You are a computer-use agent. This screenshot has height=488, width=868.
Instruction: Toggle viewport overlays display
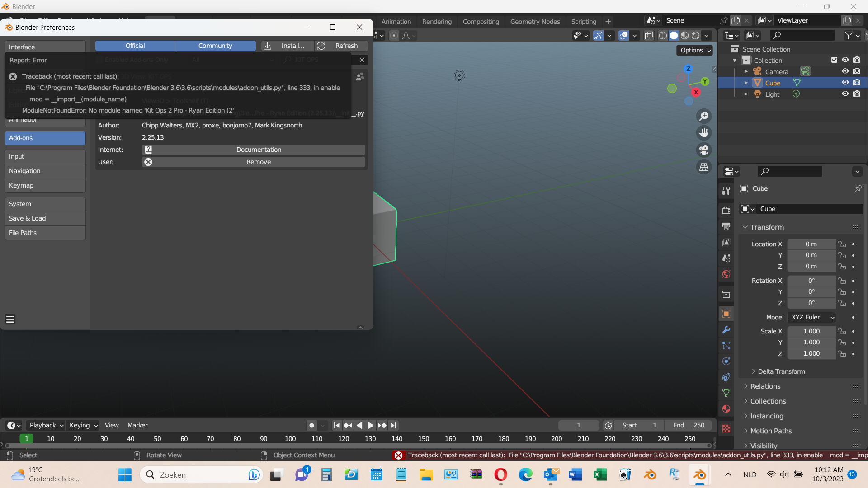coord(623,36)
